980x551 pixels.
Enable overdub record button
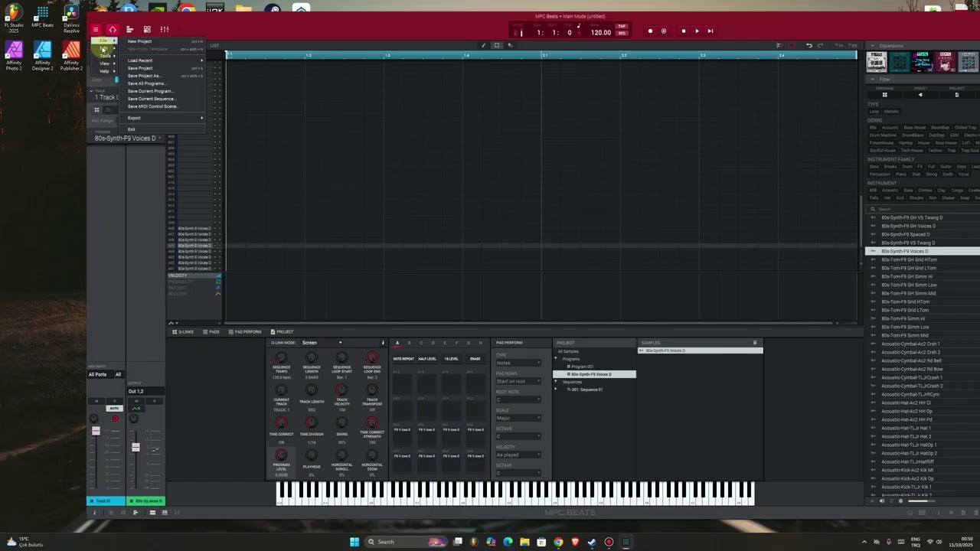click(664, 31)
